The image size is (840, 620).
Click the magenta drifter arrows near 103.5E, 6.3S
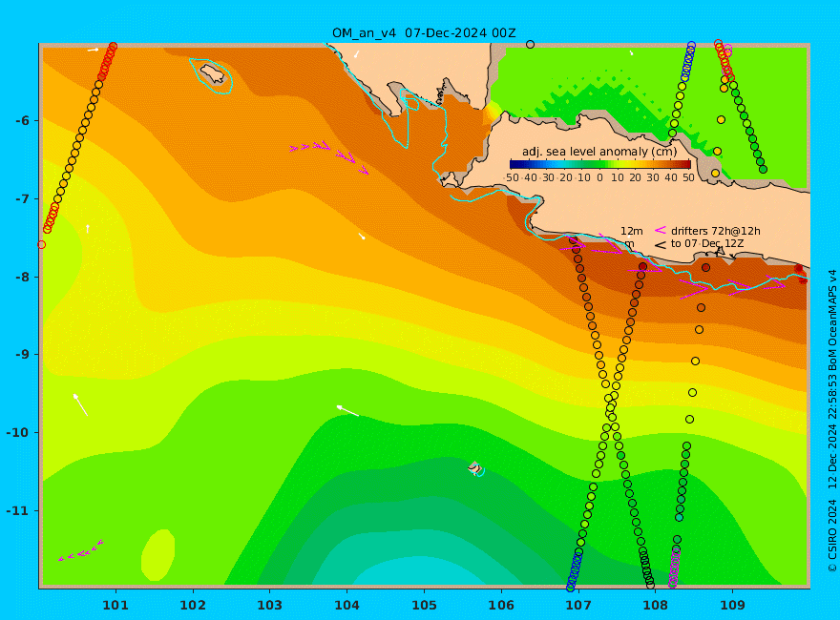(x=329, y=155)
